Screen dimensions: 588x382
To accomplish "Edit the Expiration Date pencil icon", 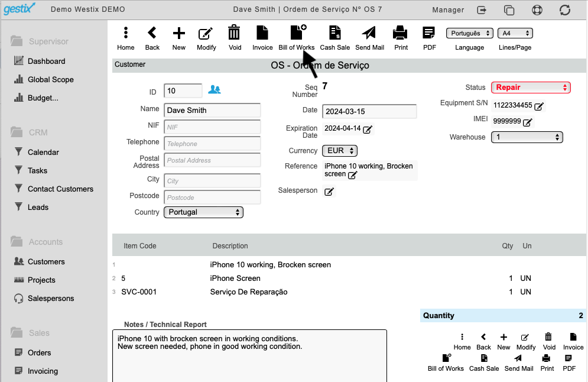I will point(368,130).
